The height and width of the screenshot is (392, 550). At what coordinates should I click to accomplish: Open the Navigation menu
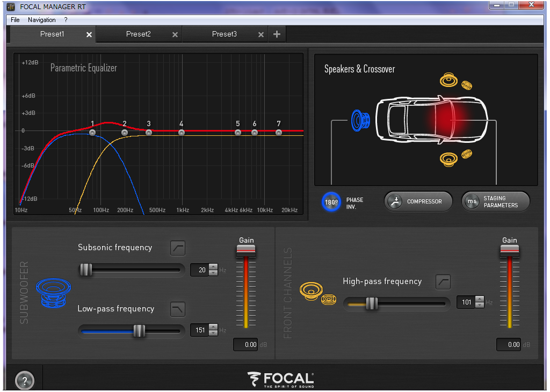(42, 20)
